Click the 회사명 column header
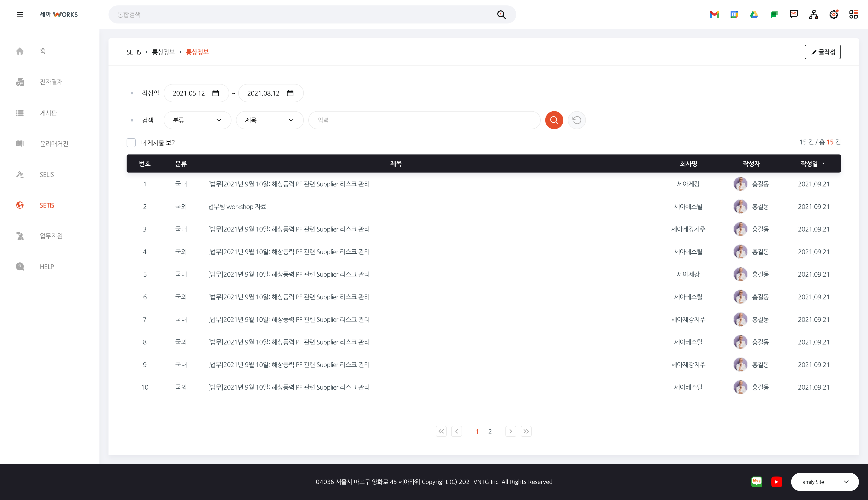Viewport: 868px width, 500px height. [x=688, y=164]
